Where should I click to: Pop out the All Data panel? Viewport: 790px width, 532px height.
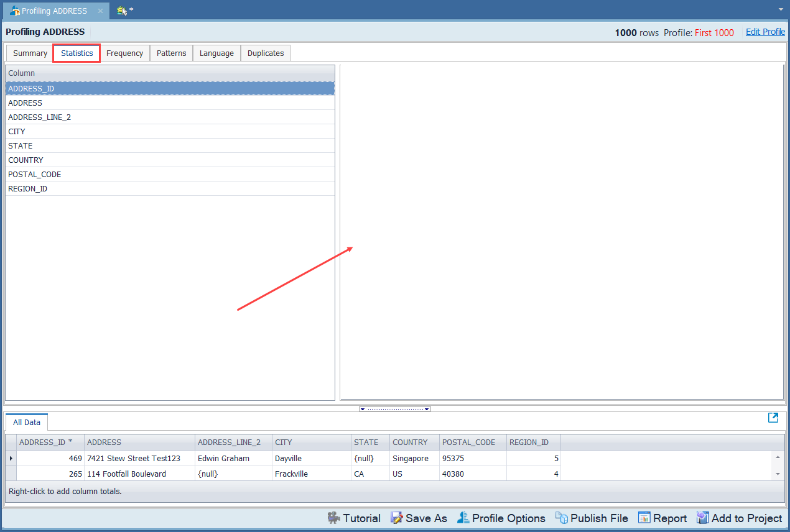click(773, 418)
